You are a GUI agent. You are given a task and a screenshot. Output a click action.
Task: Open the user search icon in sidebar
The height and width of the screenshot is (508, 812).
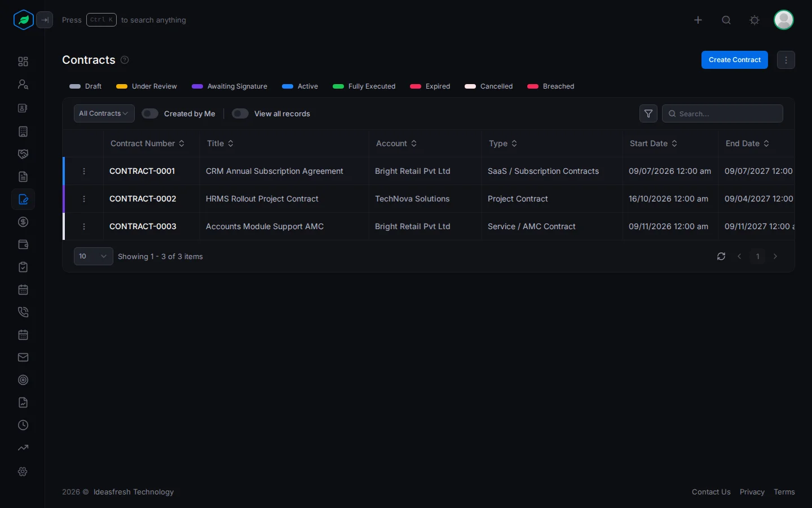pos(23,84)
